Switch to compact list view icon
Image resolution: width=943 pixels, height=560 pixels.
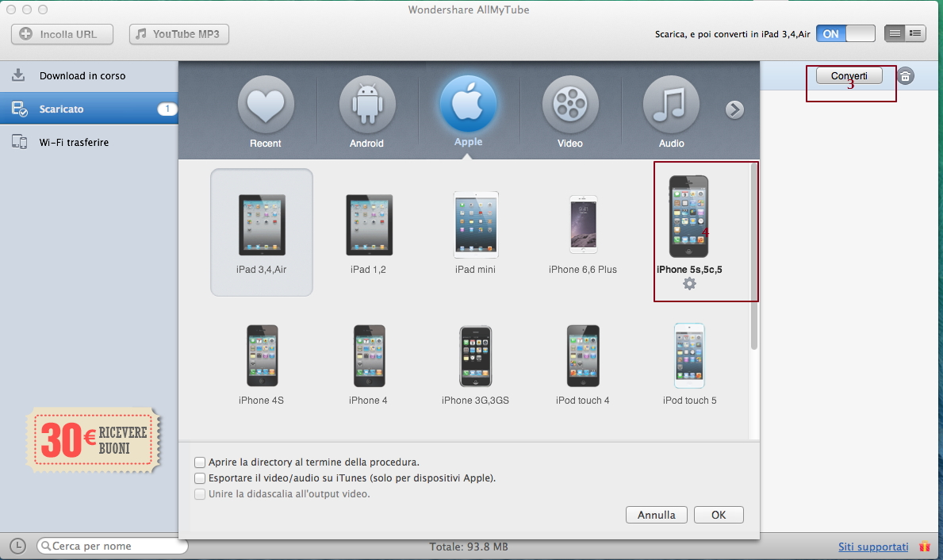[895, 33]
